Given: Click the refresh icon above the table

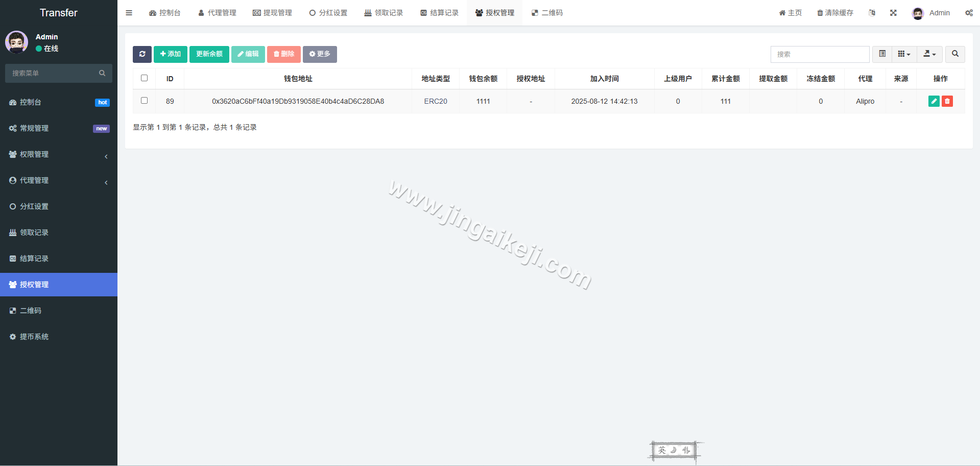Looking at the screenshot, I should tap(142, 54).
